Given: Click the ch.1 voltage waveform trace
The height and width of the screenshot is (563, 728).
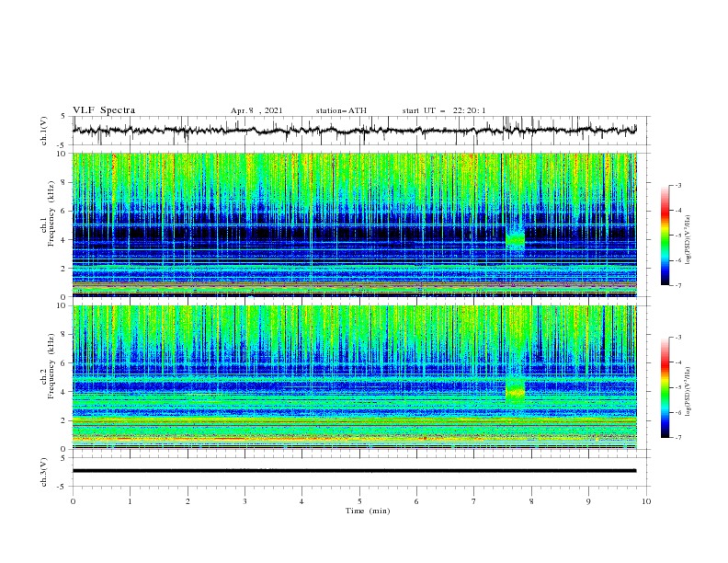Looking at the screenshot, I should [354, 131].
